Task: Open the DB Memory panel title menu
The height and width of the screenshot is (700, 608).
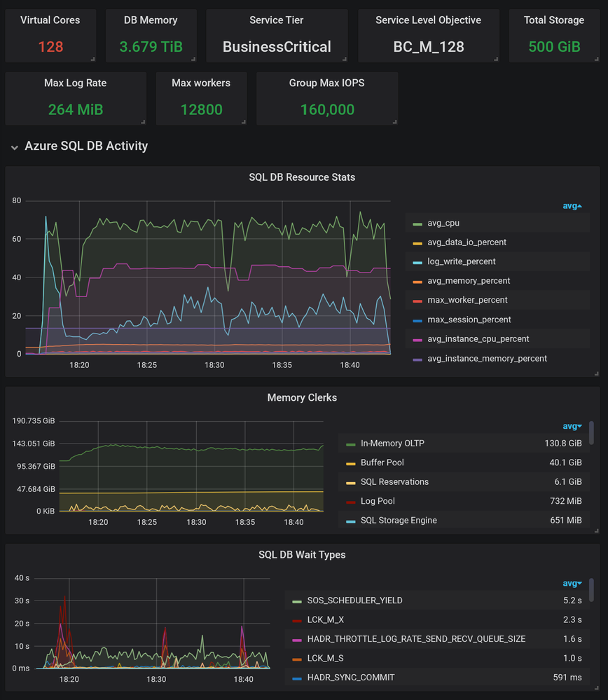Action: (x=151, y=20)
